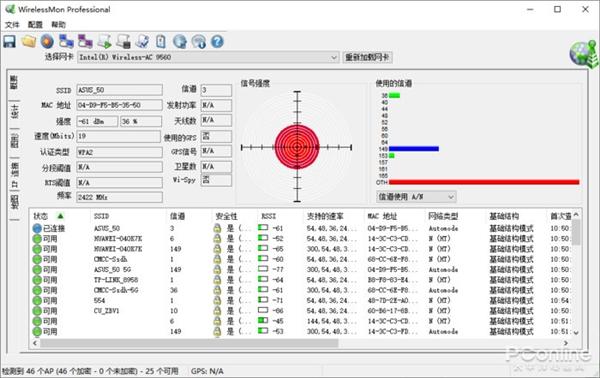Open the 信道使用 A/N dropdown
Screen dimensions: 600x378
(x=416, y=197)
